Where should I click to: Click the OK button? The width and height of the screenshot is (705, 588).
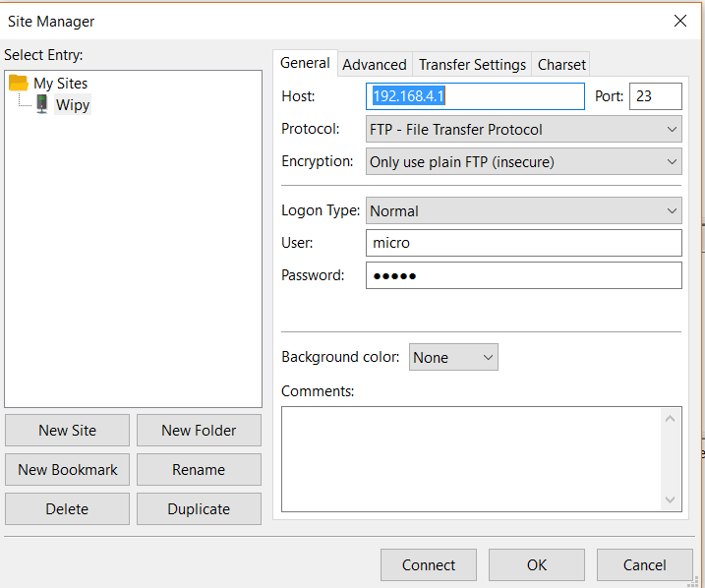tap(536, 564)
